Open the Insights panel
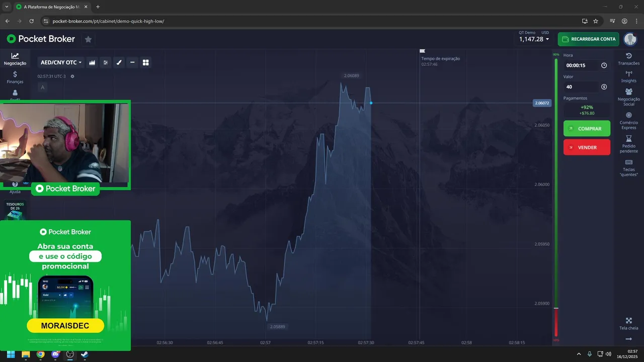The height and width of the screenshot is (362, 644). tap(628, 77)
